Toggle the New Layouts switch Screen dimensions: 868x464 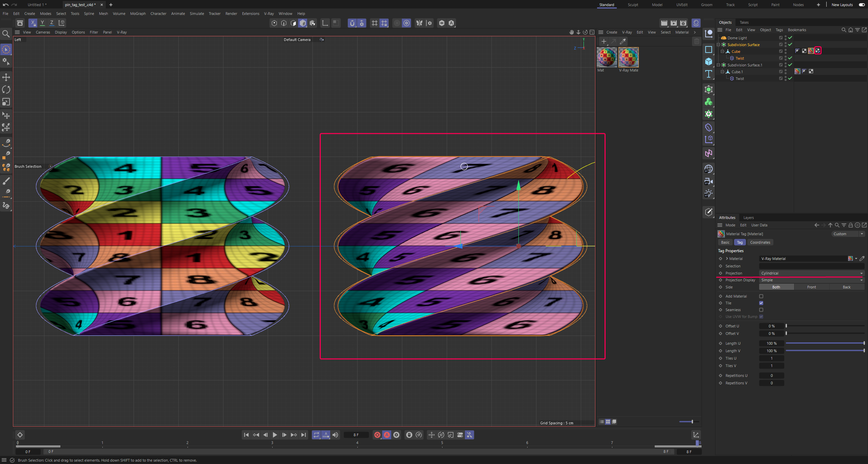point(862,5)
